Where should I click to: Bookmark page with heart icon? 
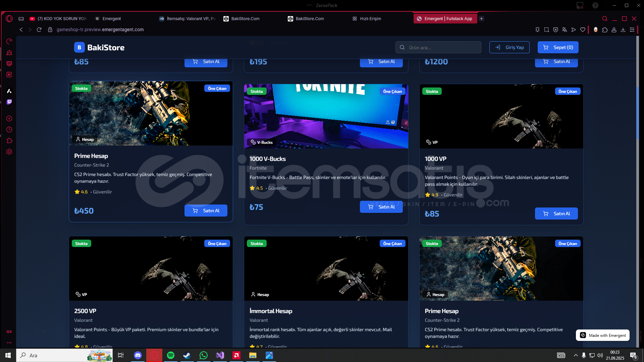pyautogui.click(x=583, y=29)
